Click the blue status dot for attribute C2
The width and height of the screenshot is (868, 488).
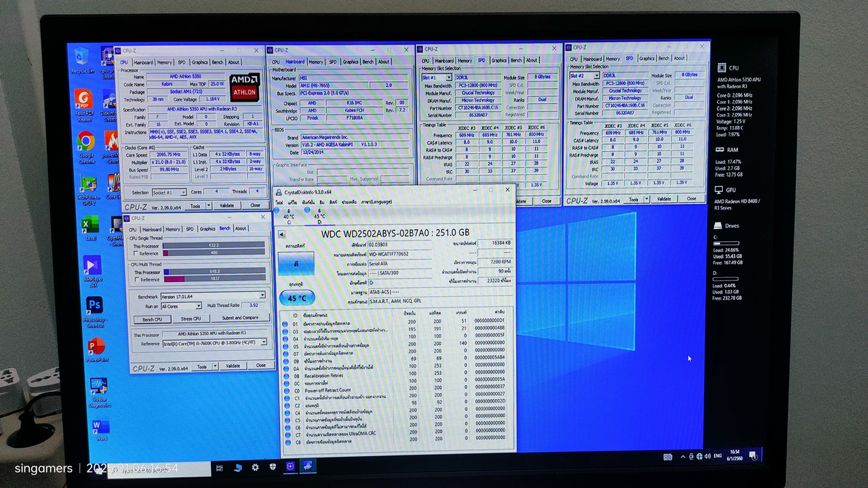click(285, 405)
